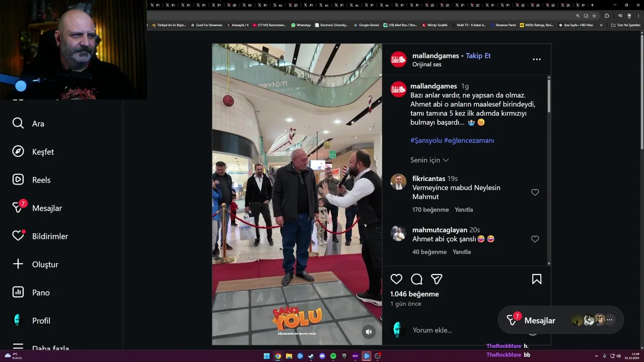Click #Şansyolu hashtag link
644x362 pixels.
426,140
